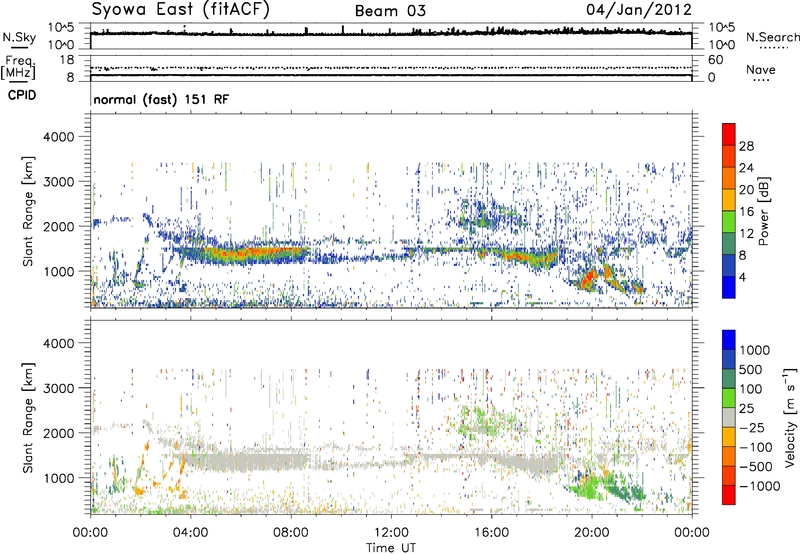Click the "60" Nave axis tick
Screen dimensions: 800x554
tap(715, 60)
